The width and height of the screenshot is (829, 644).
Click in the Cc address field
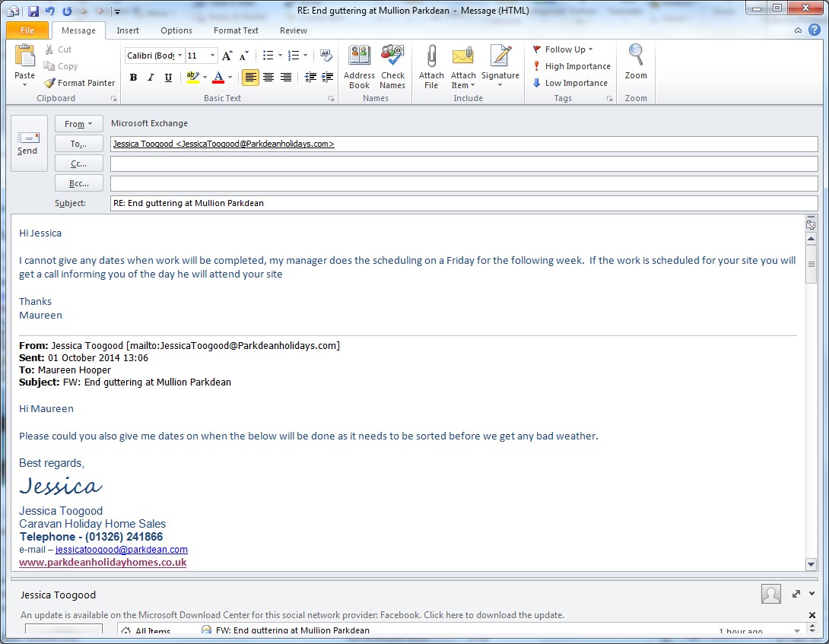[464, 164]
